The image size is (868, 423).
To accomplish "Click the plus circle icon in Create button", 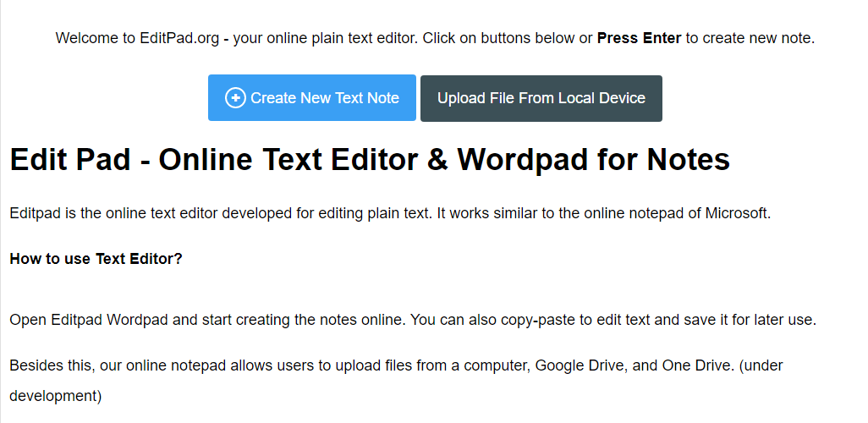I will click(235, 98).
